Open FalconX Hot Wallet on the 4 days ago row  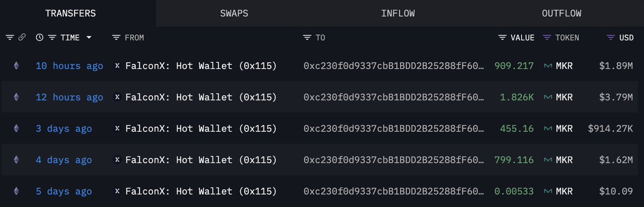tap(201, 160)
